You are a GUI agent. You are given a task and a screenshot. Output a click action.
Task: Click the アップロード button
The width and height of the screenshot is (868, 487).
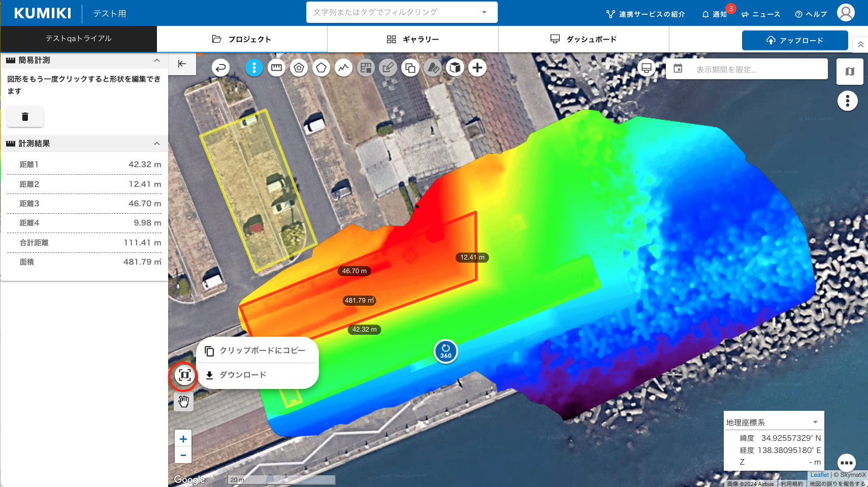click(794, 41)
